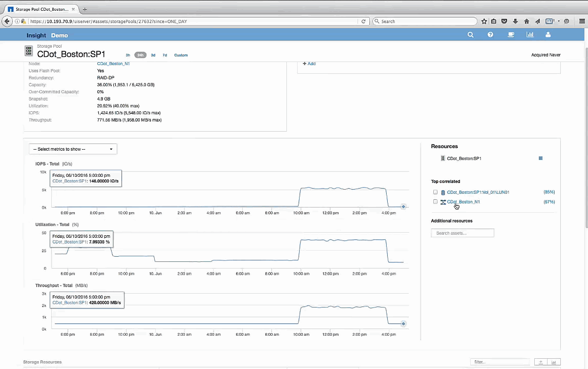Viewport: 588px width, 369px height.
Task: Open the Firefox downloads arrow icon
Action: tap(515, 22)
